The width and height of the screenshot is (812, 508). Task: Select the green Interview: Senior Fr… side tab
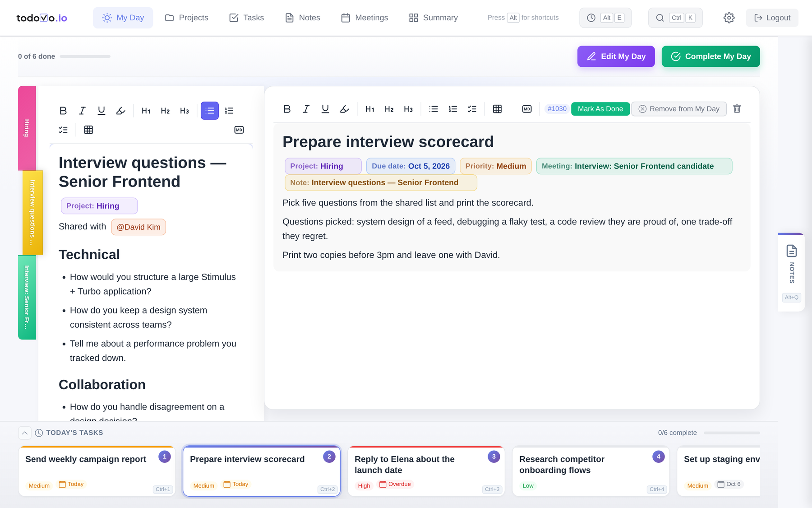(x=27, y=297)
